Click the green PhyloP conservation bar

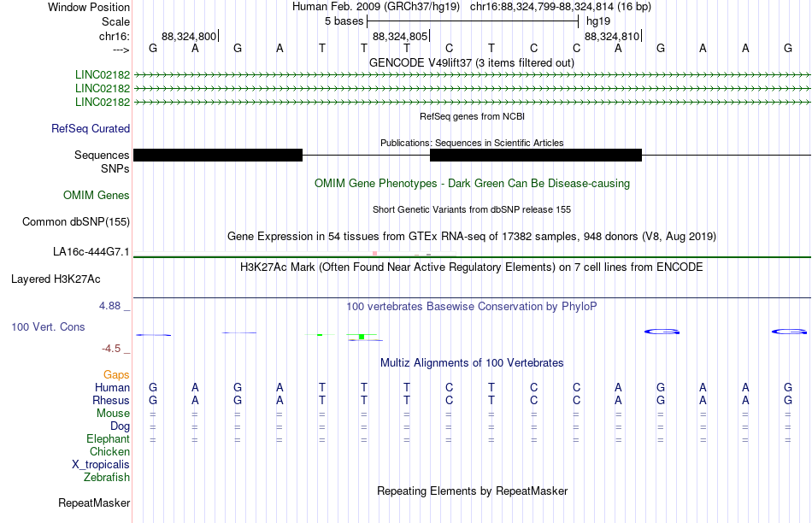[x=362, y=337]
